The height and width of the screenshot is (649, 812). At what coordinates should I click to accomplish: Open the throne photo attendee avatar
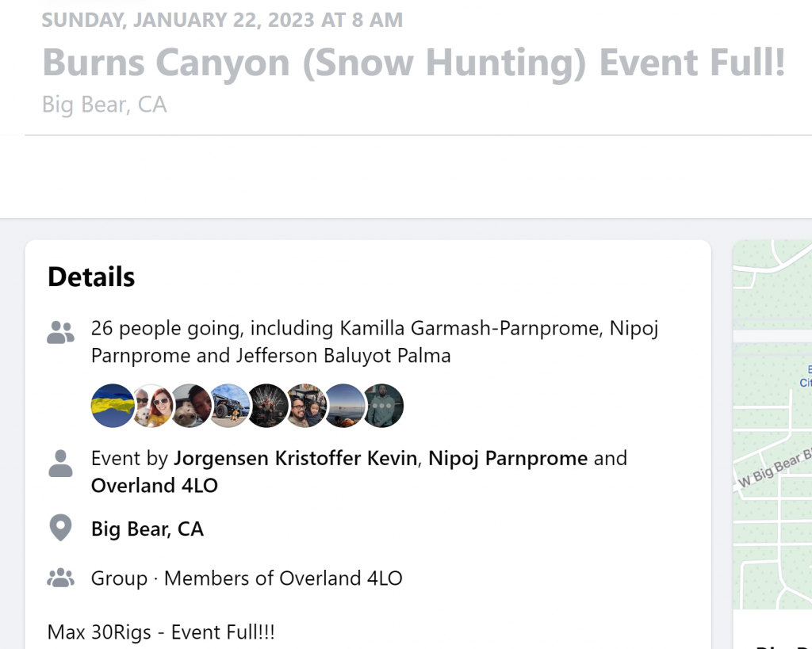(x=268, y=406)
